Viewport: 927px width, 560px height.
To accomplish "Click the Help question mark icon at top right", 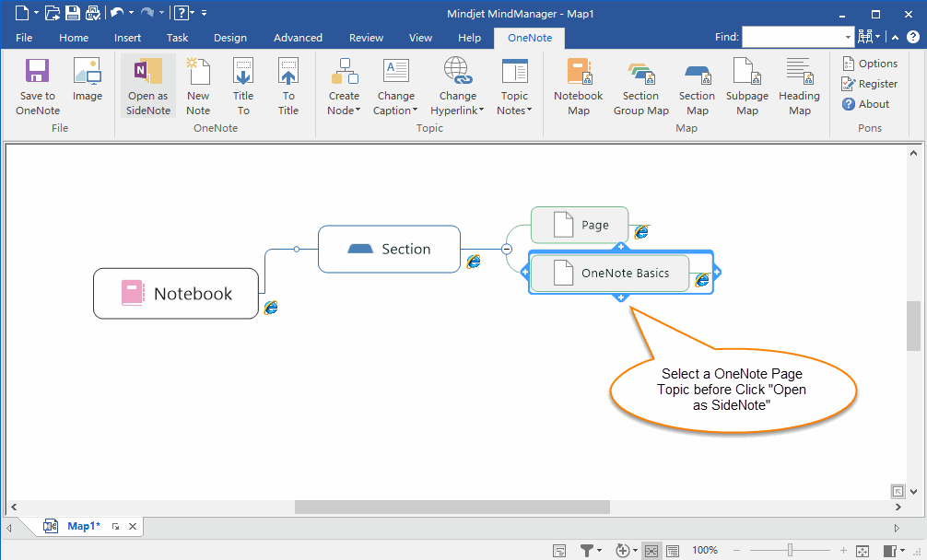I will coord(913,37).
